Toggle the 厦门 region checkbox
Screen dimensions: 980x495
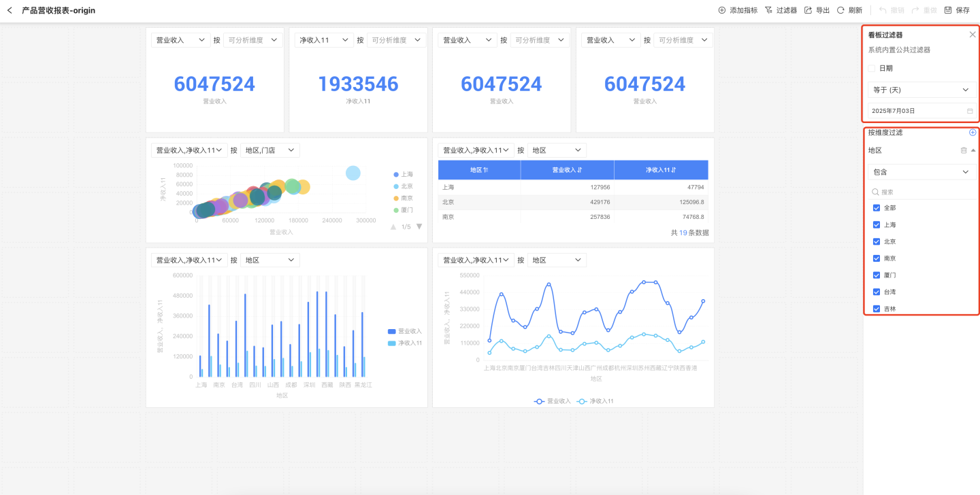click(877, 275)
